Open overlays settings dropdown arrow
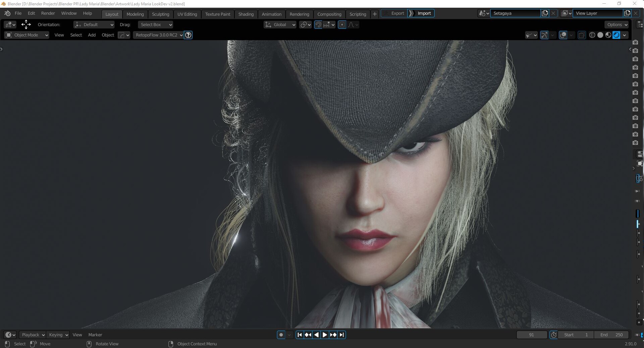Image resolution: width=644 pixels, height=348 pixels. (571, 35)
